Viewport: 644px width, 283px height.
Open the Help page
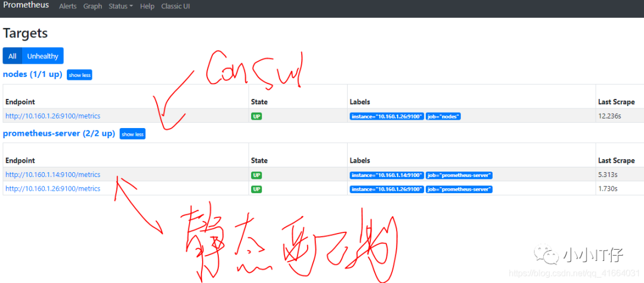(147, 7)
